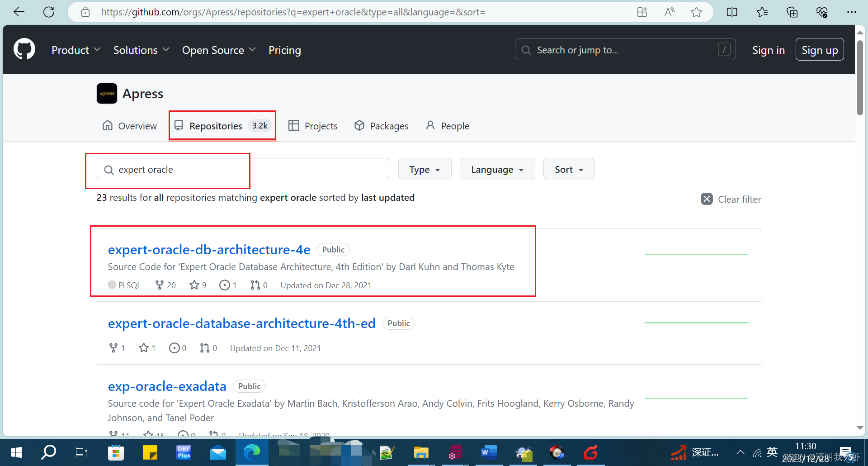Click the browser back arrow
Image resolution: width=868 pixels, height=466 pixels.
point(19,12)
